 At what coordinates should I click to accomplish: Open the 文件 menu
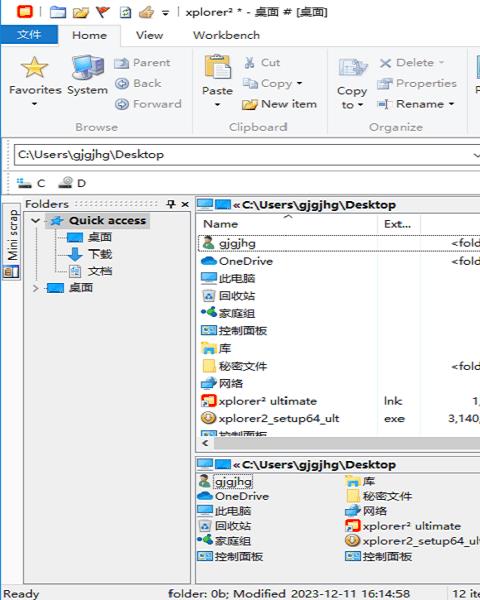pyautogui.click(x=29, y=35)
